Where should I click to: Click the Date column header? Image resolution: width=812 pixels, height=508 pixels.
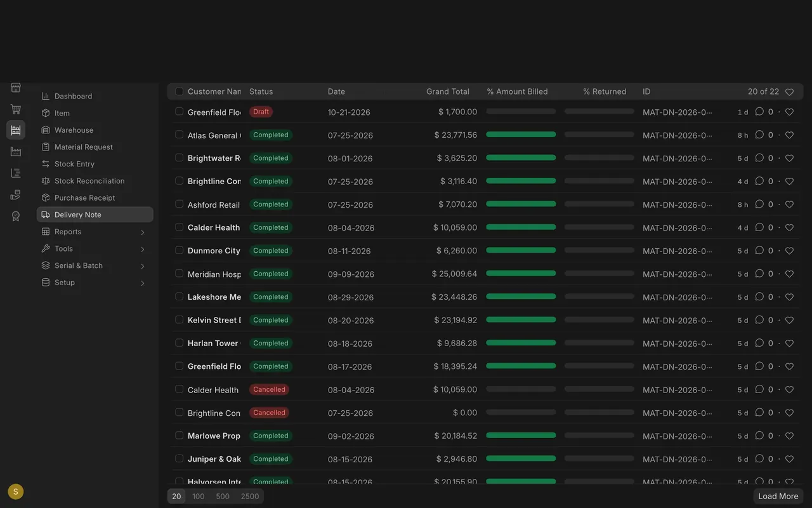(x=336, y=91)
